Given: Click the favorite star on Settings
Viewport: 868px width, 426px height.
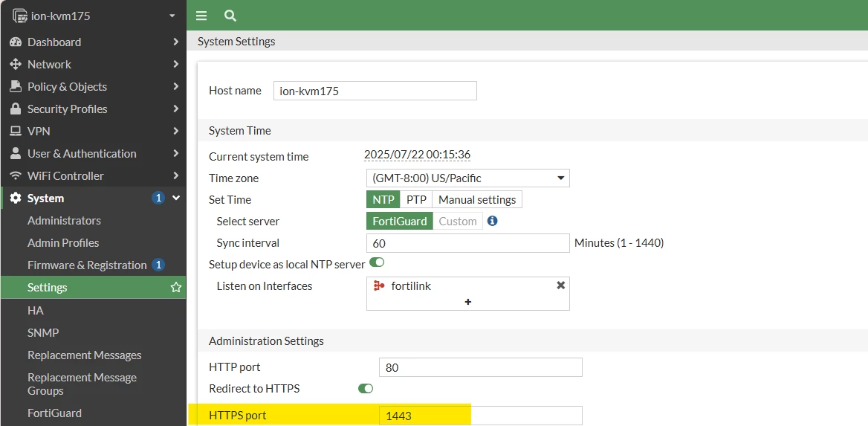Looking at the screenshot, I should pyautogui.click(x=176, y=288).
